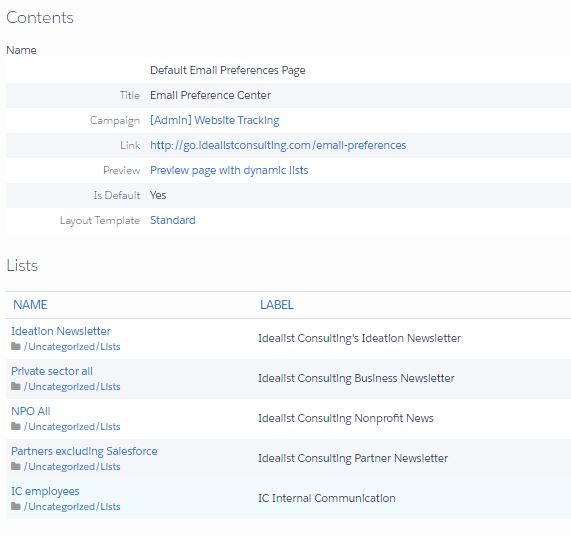The width and height of the screenshot is (571, 536).
Task: Open /Uncategorized/Lists path under Ideation Newsletter
Action: point(72,347)
